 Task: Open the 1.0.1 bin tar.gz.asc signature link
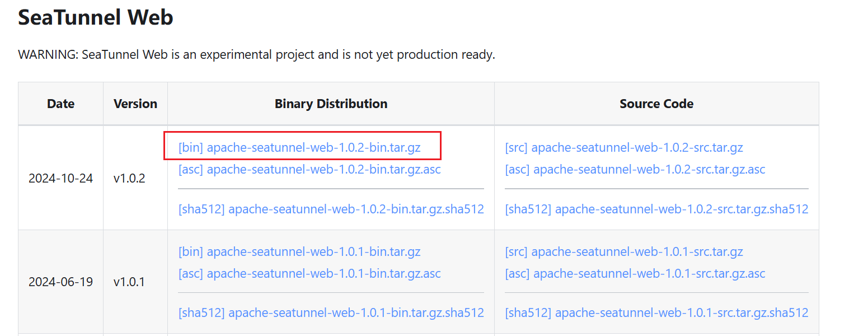[x=309, y=273]
